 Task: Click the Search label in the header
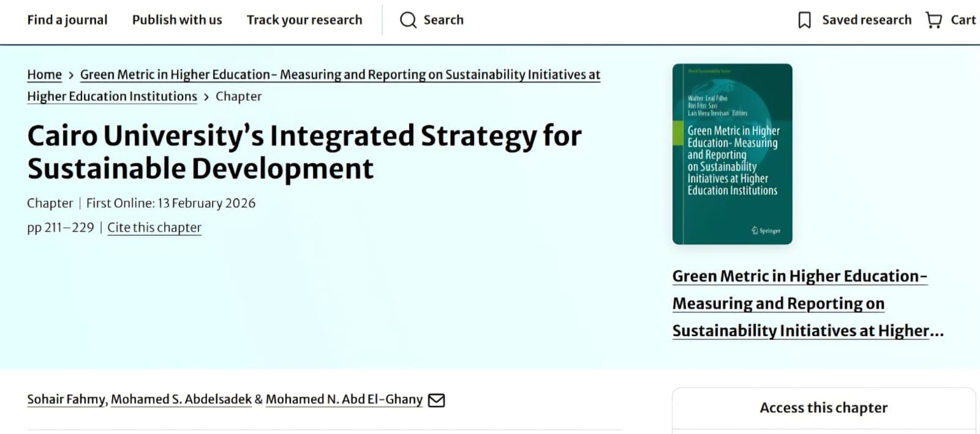click(x=443, y=20)
